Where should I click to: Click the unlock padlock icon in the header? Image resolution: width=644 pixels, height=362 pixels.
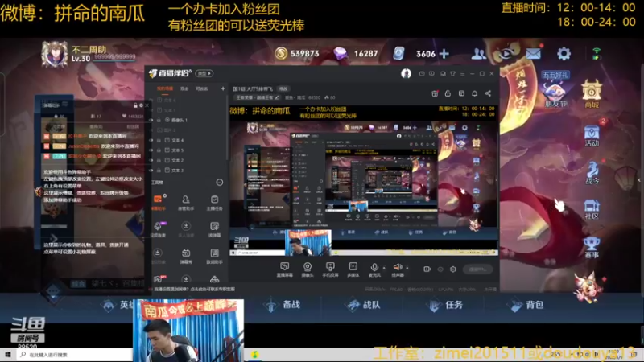(448, 93)
